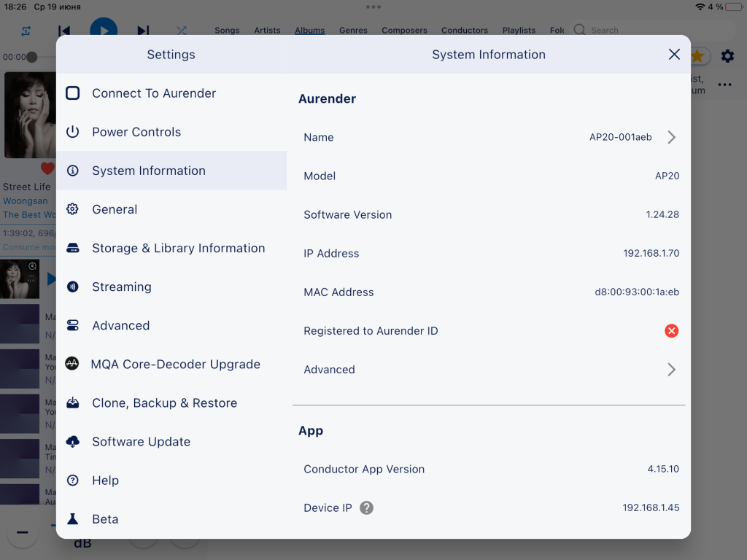Click the play button in player toolbar
The height and width of the screenshot is (560, 747).
[104, 28]
